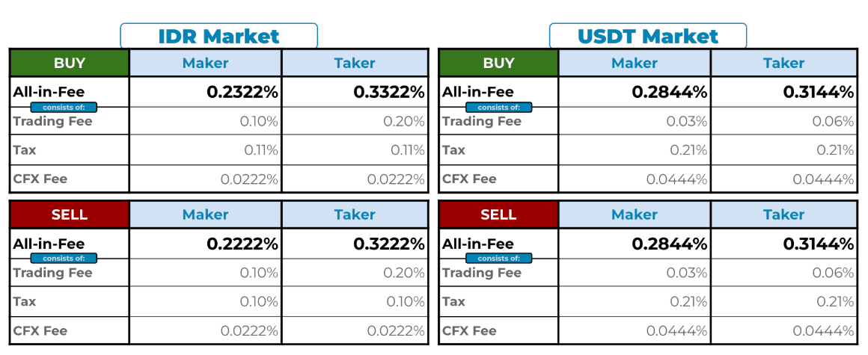Click the green BUY header in IDR Market
This screenshot has height=355, width=868.
click(x=70, y=64)
